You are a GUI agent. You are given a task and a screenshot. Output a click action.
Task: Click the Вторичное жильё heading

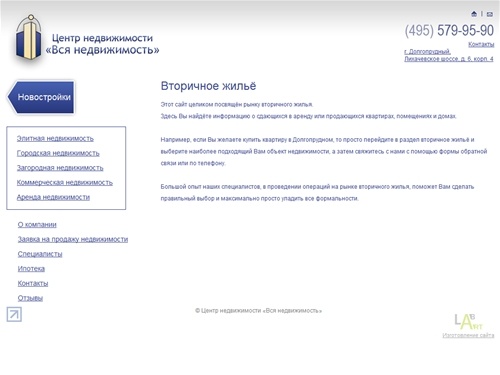tap(208, 86)
